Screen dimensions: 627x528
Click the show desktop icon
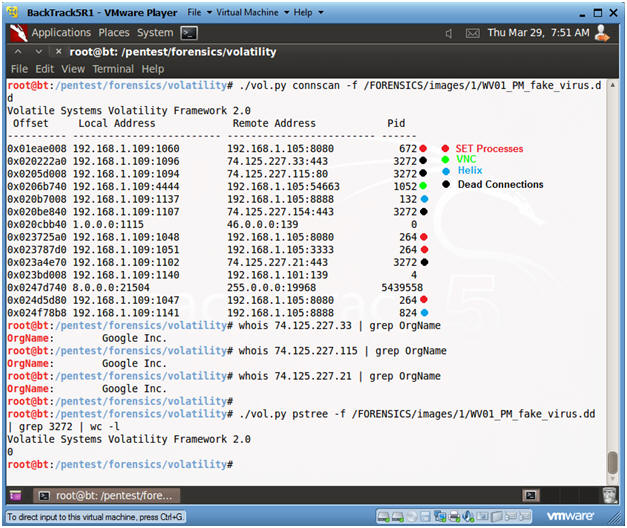pyautogui.click(x=15, y=496)
